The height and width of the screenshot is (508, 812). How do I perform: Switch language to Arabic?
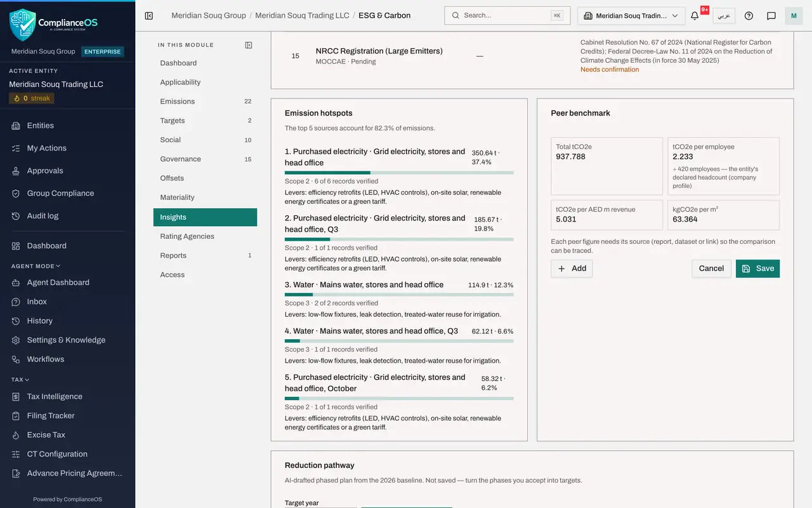click(x=724, y=16)
